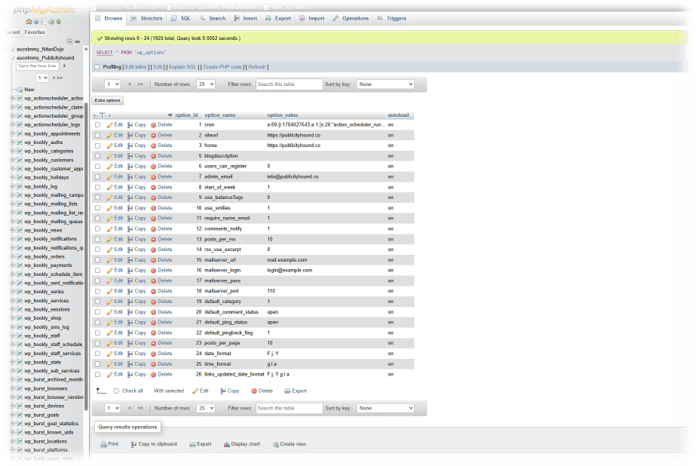The width and height of the screenshot is (696, 466).
Task: Click the top Search this table field
Action: pos(289,84)
